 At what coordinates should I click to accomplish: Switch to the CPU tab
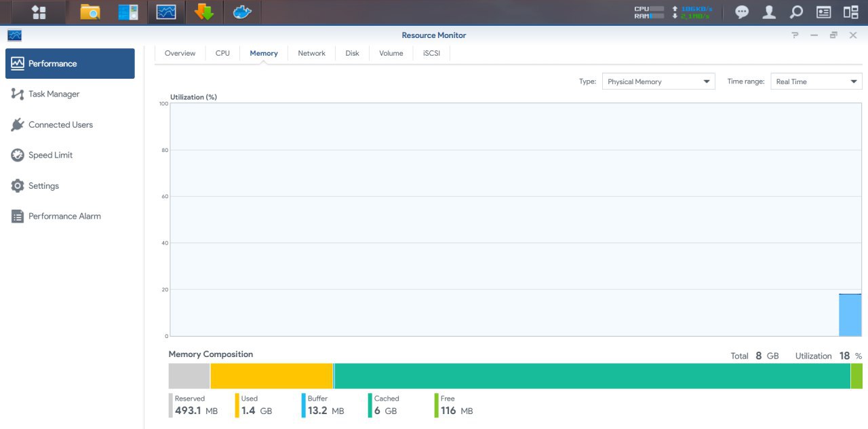pyautogui.click(x=222, y=53)
